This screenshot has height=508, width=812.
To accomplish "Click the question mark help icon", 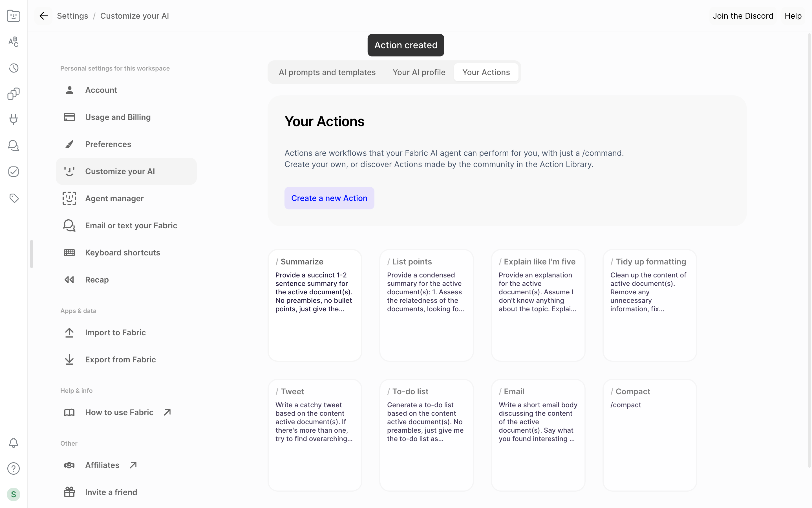I will [x=14, y=469].
